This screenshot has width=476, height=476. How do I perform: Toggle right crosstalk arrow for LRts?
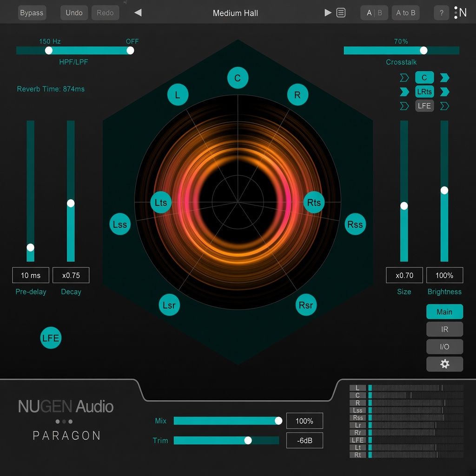(444, 92)
